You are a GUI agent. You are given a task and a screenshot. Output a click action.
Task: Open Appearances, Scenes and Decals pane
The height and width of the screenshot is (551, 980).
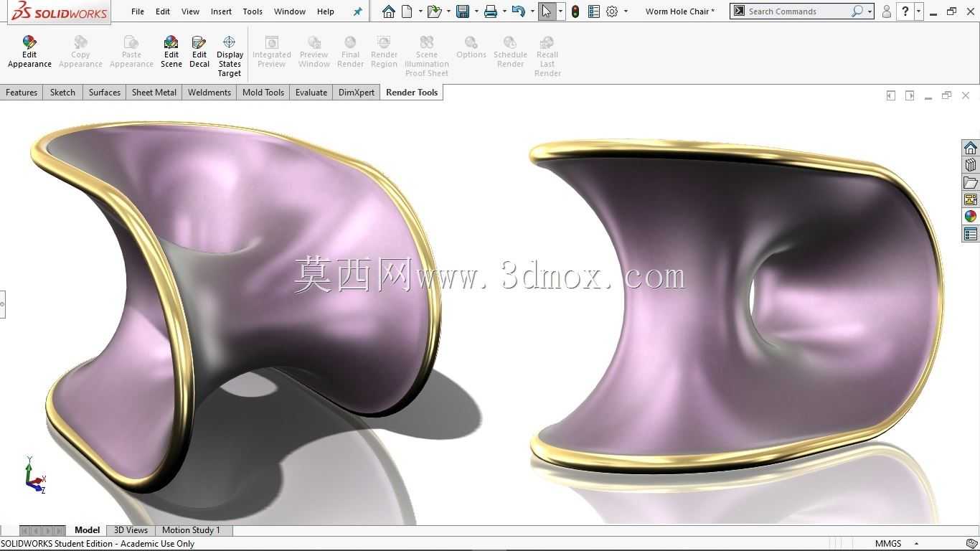971,217
